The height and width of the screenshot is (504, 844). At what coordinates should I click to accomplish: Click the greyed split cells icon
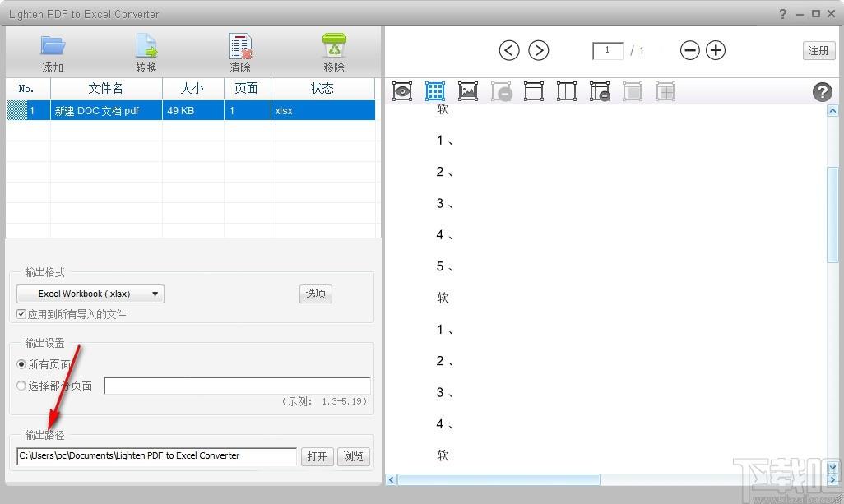pyautogui.click(x=665, y=91)
